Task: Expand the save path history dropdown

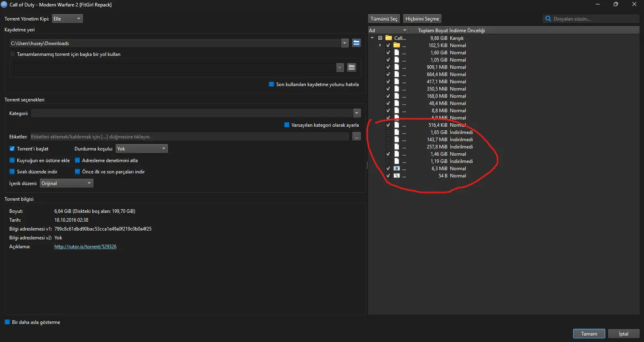Action: (345, 43)
